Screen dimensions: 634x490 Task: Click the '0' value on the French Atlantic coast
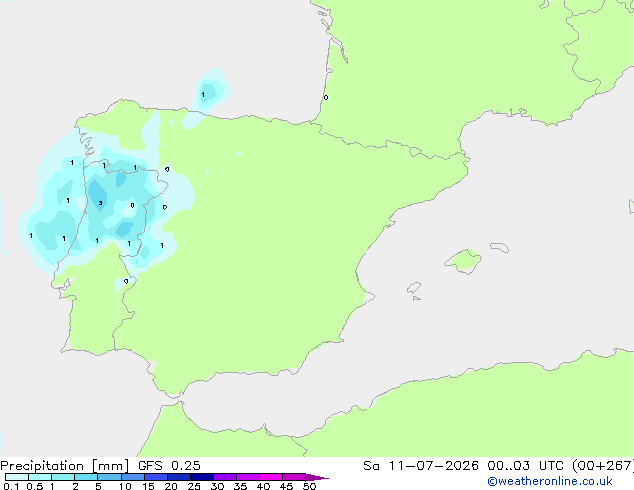point(326,97)
